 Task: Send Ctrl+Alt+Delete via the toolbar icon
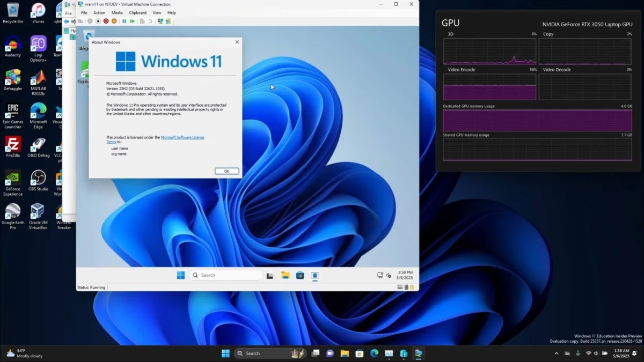pyautogui.click(x=80, y=21)
